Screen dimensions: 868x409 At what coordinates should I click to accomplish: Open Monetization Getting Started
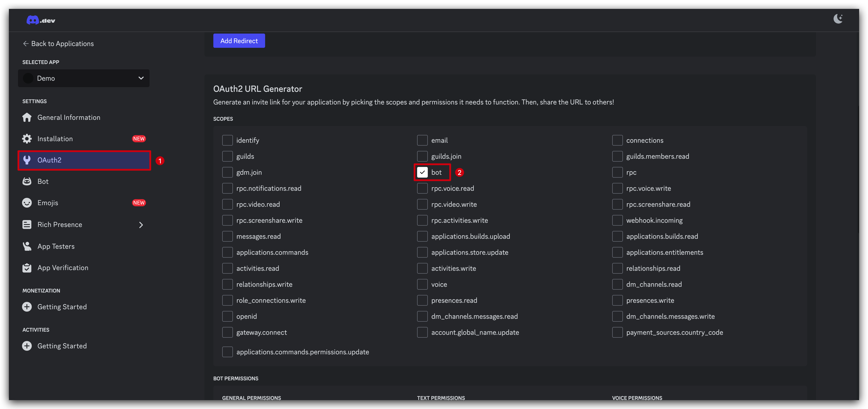point(84,307)
